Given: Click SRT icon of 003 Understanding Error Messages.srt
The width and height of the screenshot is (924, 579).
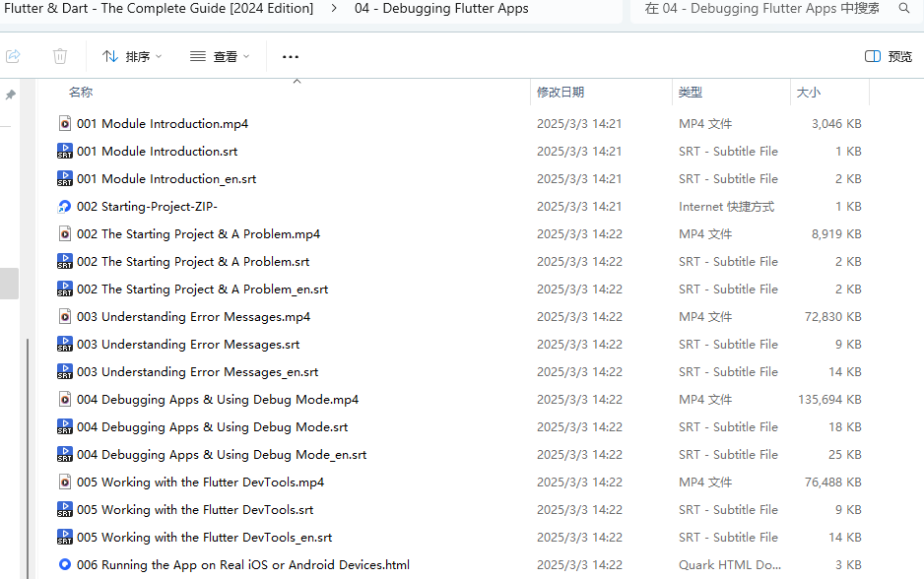Looking at the screenshot, I should 65,344.
